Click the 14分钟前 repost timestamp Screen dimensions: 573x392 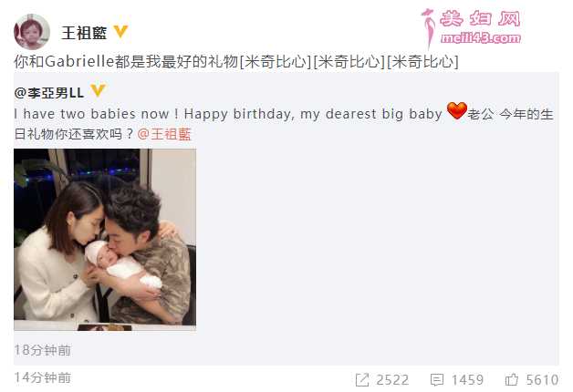click(42, 377)
